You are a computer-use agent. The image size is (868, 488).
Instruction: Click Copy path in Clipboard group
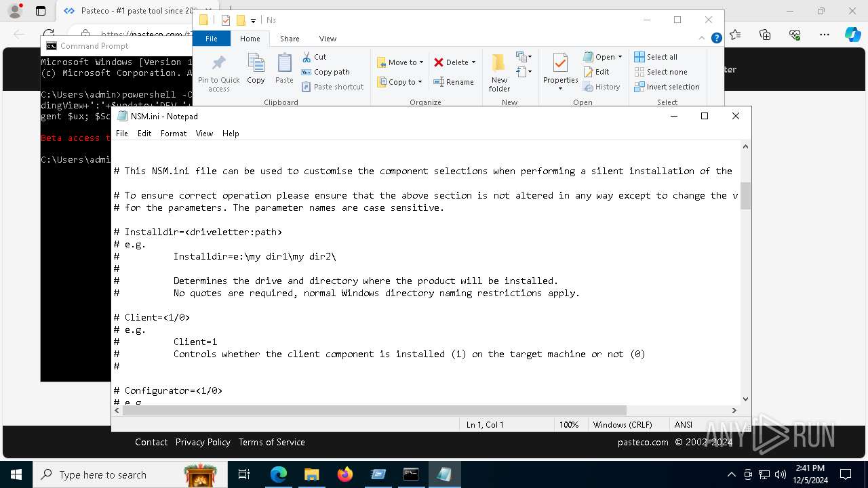(325, 72)
